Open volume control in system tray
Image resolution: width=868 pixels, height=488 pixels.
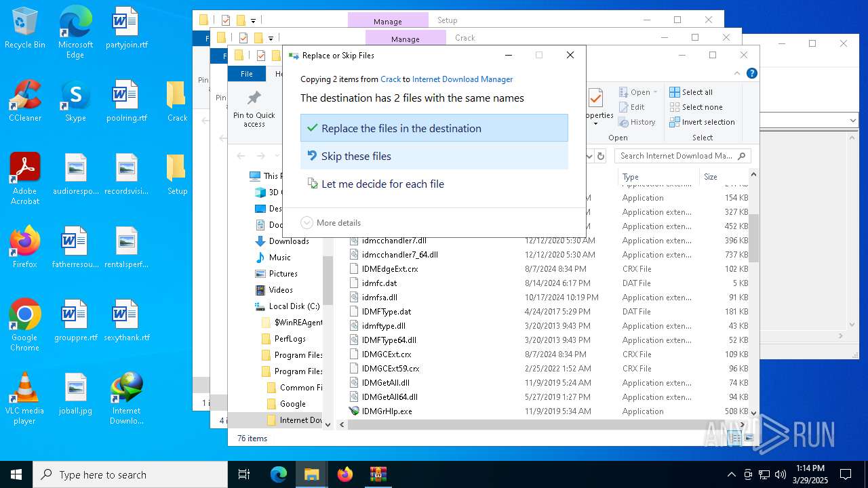[780, 474]
